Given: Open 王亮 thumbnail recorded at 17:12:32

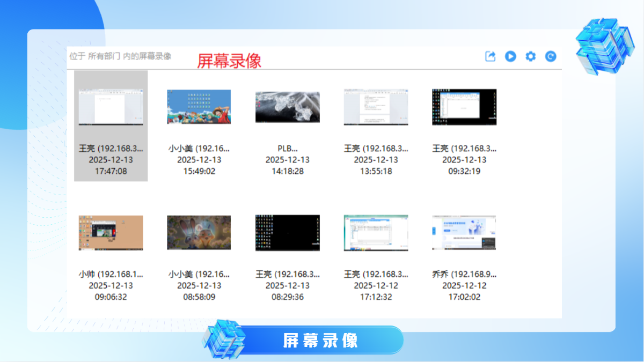Looking at the screenshot, I should [x=376, y=233].
